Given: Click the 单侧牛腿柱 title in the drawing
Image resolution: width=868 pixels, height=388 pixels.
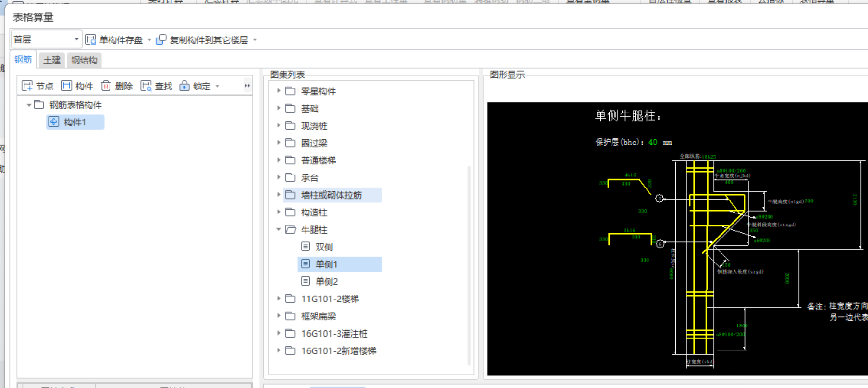Looking at the screenshot, I should click(x=628, y=115).
